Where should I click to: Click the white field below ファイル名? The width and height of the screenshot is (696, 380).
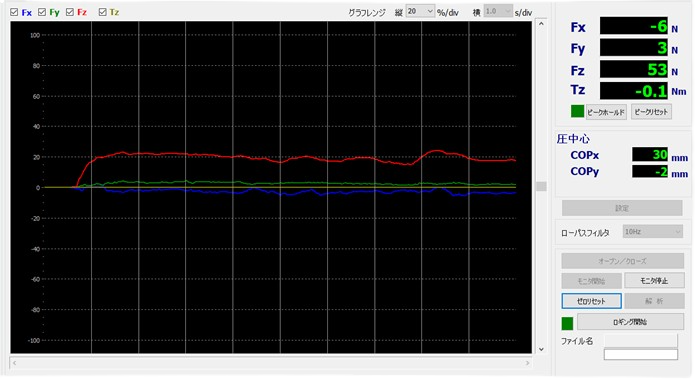(x=641, y=354)
